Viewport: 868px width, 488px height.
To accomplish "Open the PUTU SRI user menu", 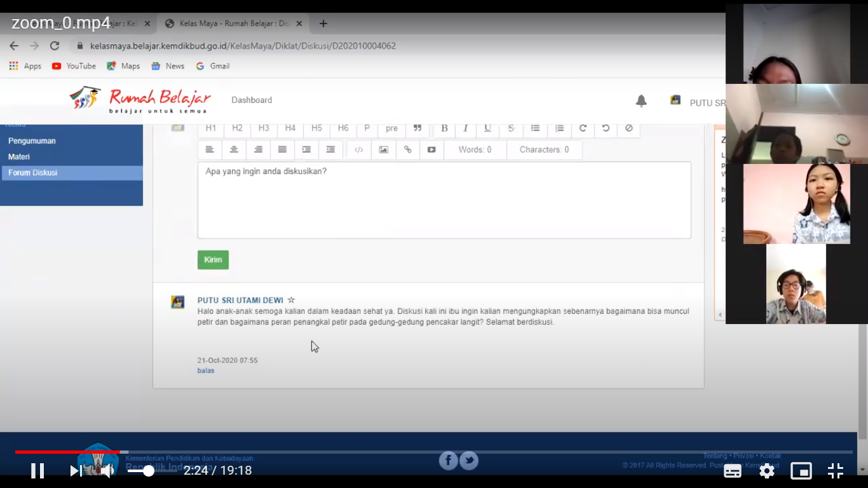I will point(698,102).
